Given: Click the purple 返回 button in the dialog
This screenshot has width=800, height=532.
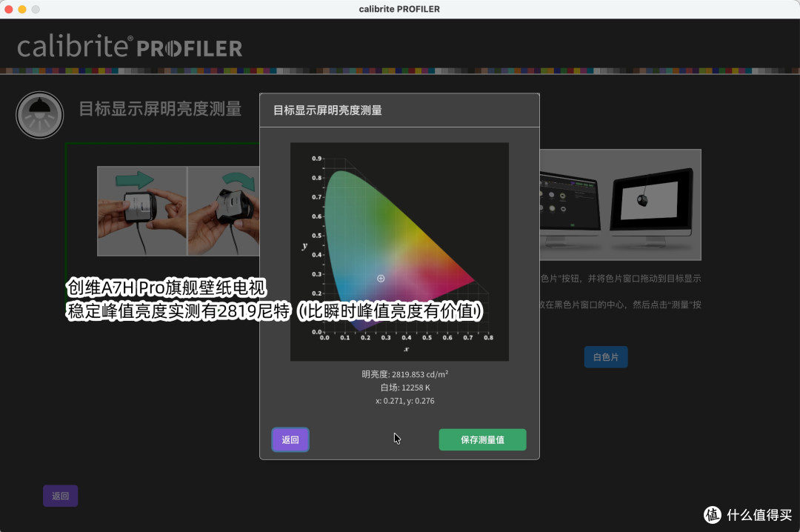Looking at the screenshot, I should click(290, 439).
